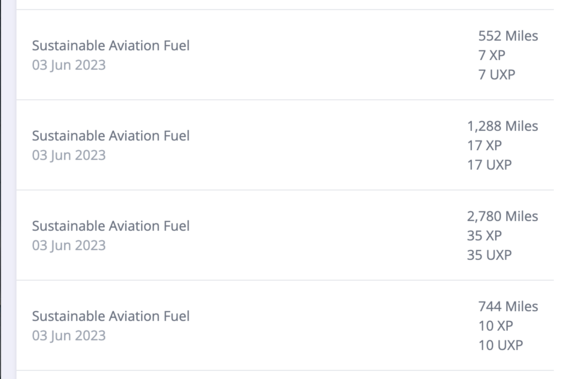580x379 pixels.
Task: Open the Sustainable Aviation Fuel entry earning 1,288 Miles
Action: tap(285, 145)
